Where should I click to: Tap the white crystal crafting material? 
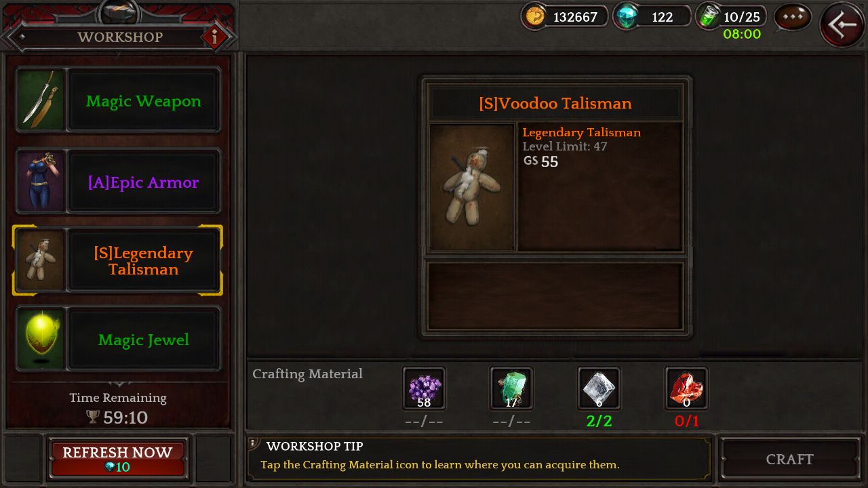pos(599,389)
